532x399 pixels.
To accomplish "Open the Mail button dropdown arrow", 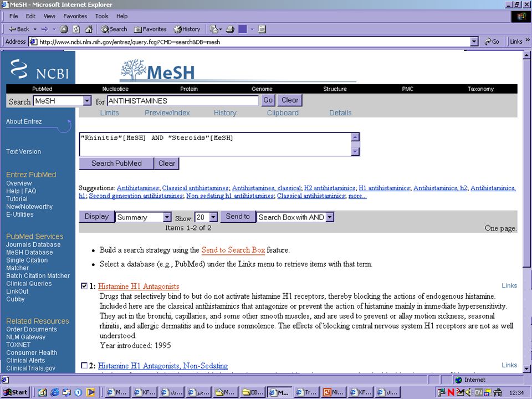I will point(221,29).
